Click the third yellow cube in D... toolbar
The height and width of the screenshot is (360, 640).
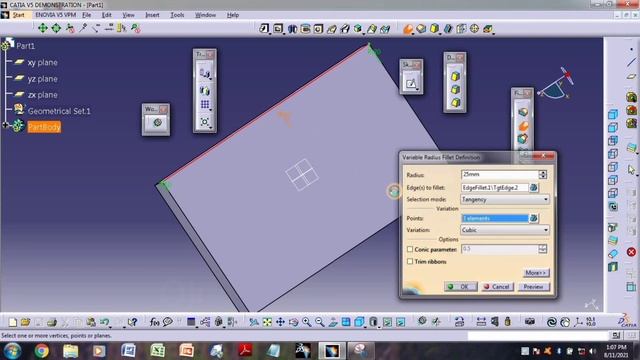456,102
